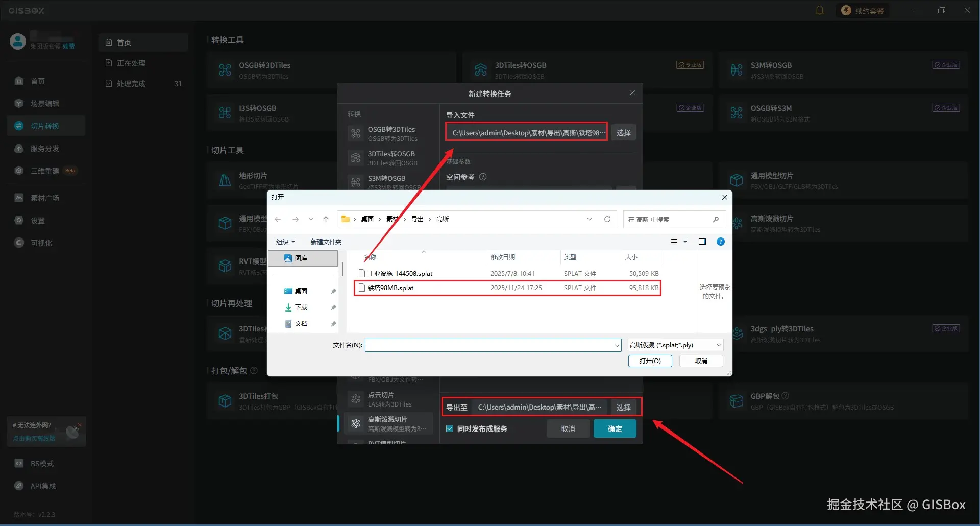Sort files by the 修改日期 column header
Screen dimensions: 980x526
pyautogui.click(x=524, y=257)
